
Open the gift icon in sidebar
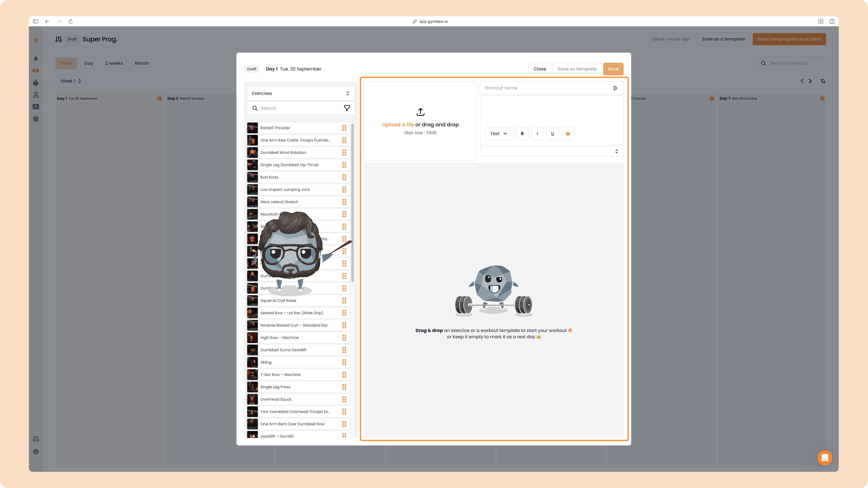[36, 119]
